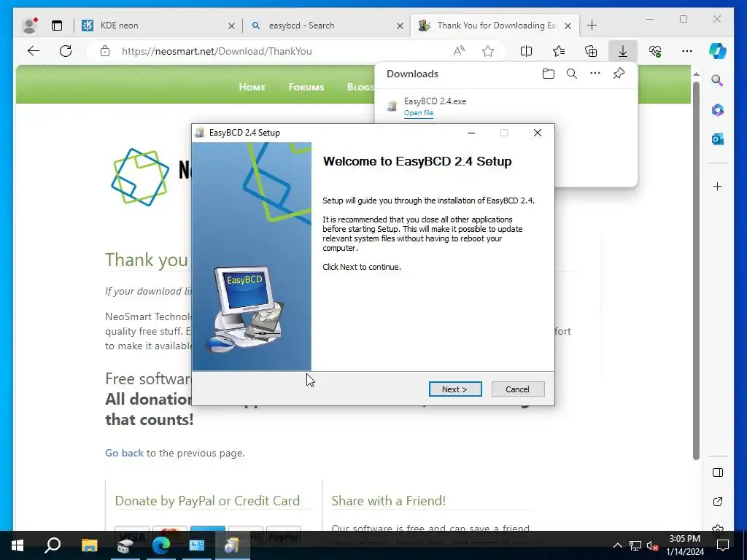Open the EasyBCD 2.4.exe file link
Image resolution: width=747 pixels, height=560 pixels.
418,113
